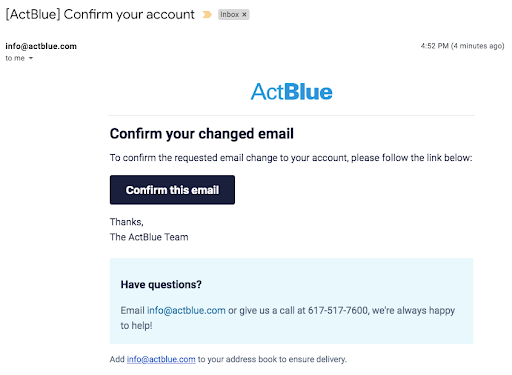The image size is (512, 375).
Task: Click the phone number 617-517-7600
Action: [338, 310]
